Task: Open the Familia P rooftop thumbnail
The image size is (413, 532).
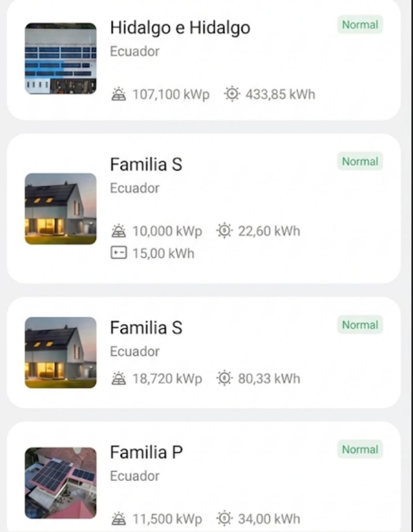Action: (61, 483)
